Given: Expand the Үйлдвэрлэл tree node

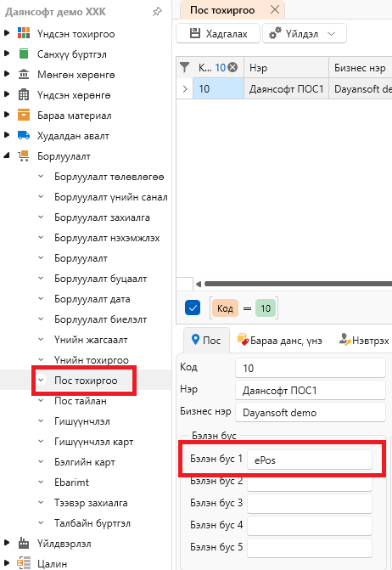Looking at the screenshot, I should pyautogui.click(x=7, y=543).
